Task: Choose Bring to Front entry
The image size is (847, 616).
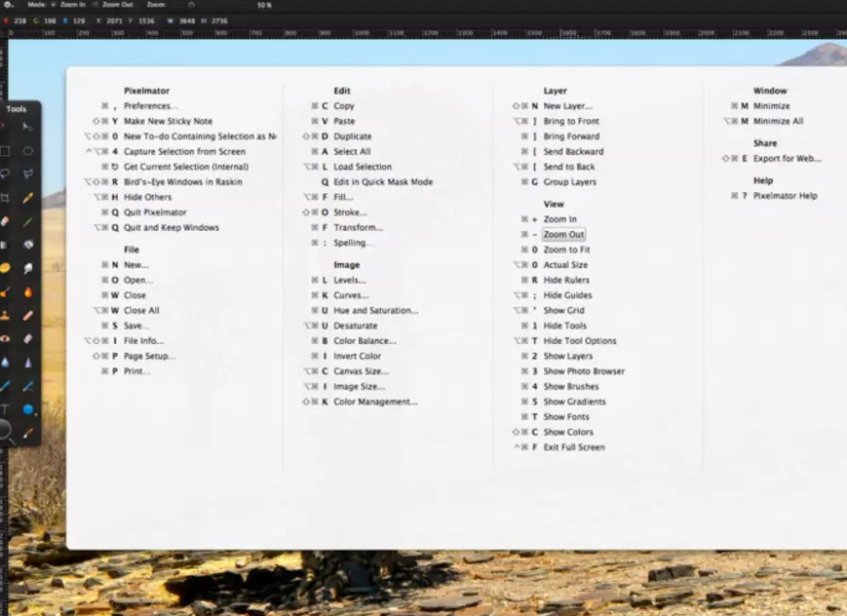Action: pyautogui.click(x=571, y=121)
